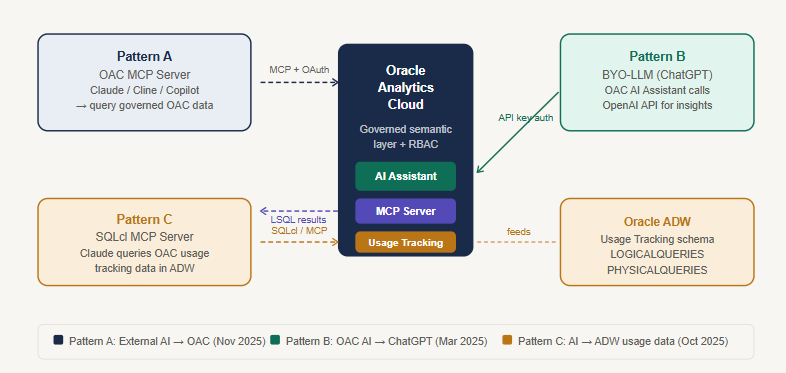786x373 pixels.
Task: Click the MCP + OAuth arrow label
Action: [299, 70]
